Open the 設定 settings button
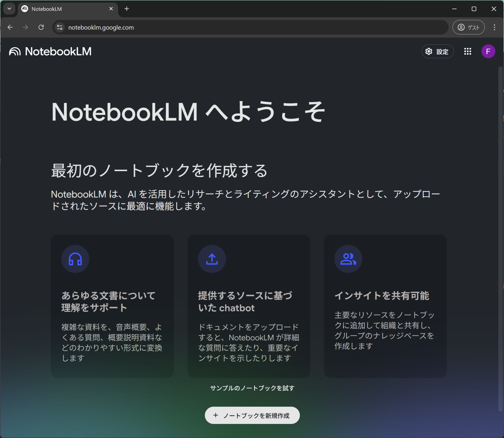Screen dimensions: 504x438 [x=437, y=51]
